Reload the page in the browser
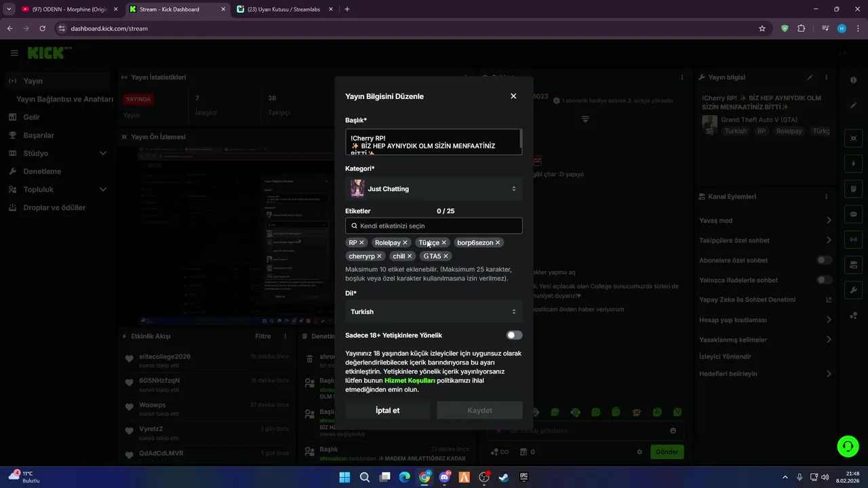 43,28
